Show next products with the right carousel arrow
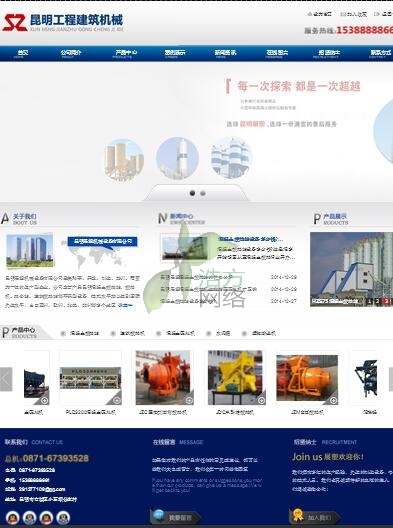 click(391, 379)
